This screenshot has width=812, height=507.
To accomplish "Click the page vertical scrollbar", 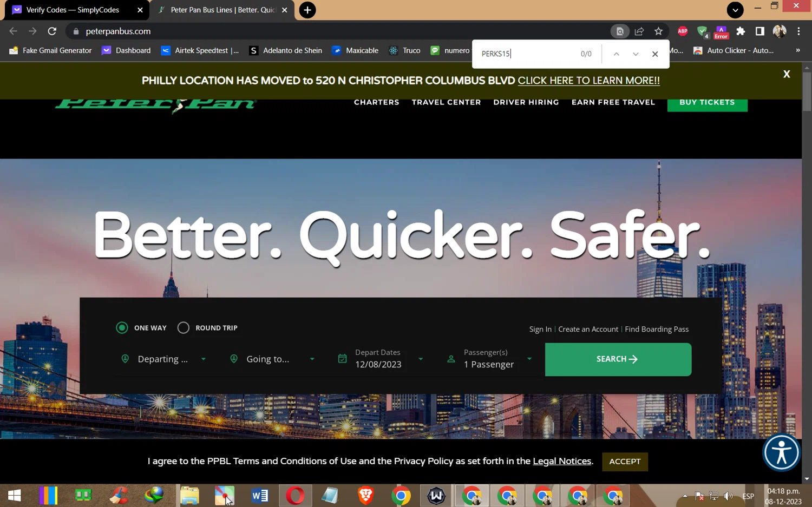I will click(x=807, y=92).
